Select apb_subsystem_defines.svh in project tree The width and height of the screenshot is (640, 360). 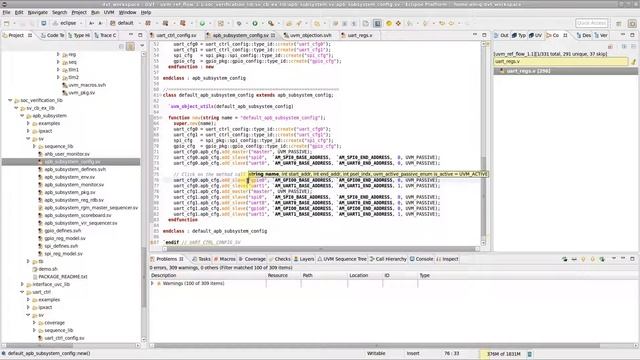75,169
